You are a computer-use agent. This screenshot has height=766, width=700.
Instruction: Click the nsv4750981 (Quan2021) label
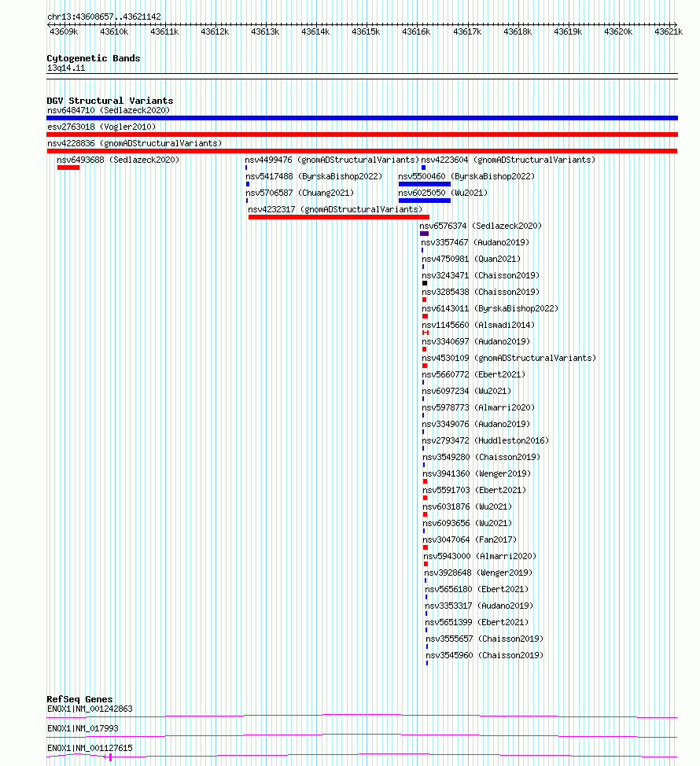click(x=471, y=259)
